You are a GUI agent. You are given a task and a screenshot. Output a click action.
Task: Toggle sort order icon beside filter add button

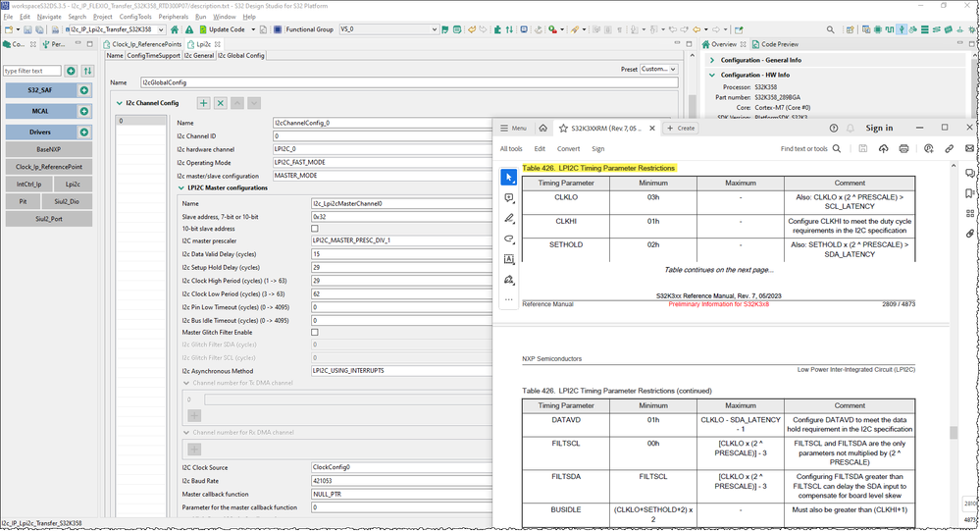(87, 72)
